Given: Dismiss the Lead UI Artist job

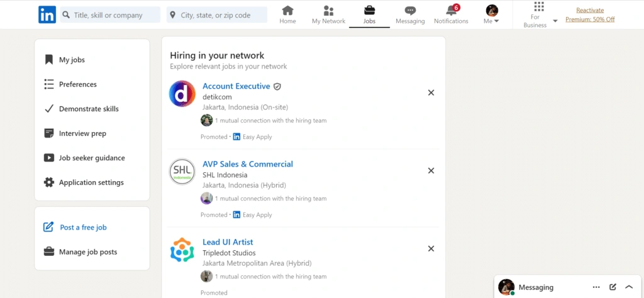Looking at the screenshot, I should click(x=431, y=248).
